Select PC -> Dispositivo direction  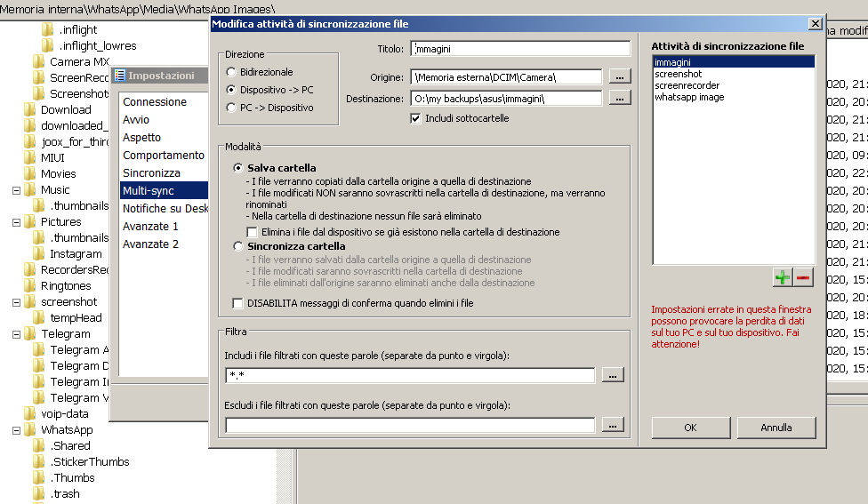pos(270,108)
